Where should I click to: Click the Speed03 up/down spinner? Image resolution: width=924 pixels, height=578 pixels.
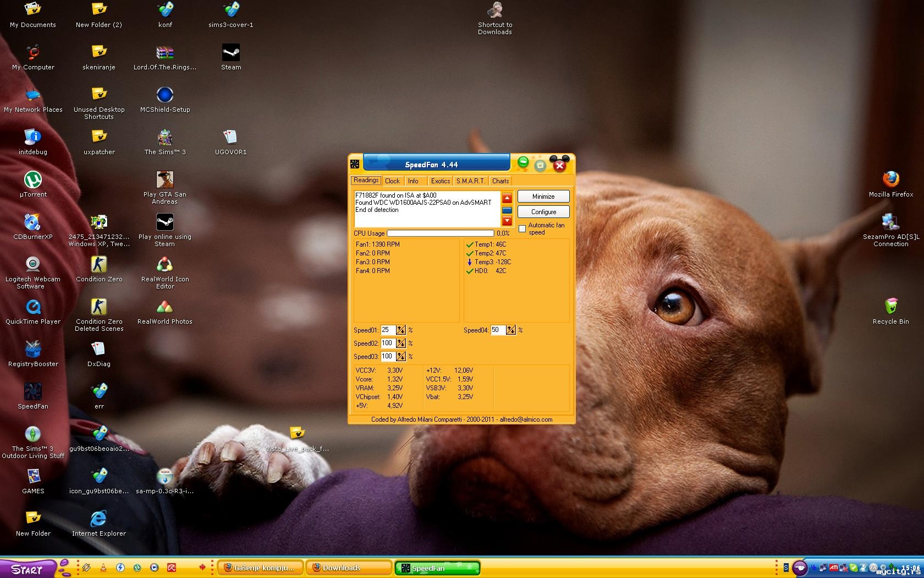coord(401,357)
